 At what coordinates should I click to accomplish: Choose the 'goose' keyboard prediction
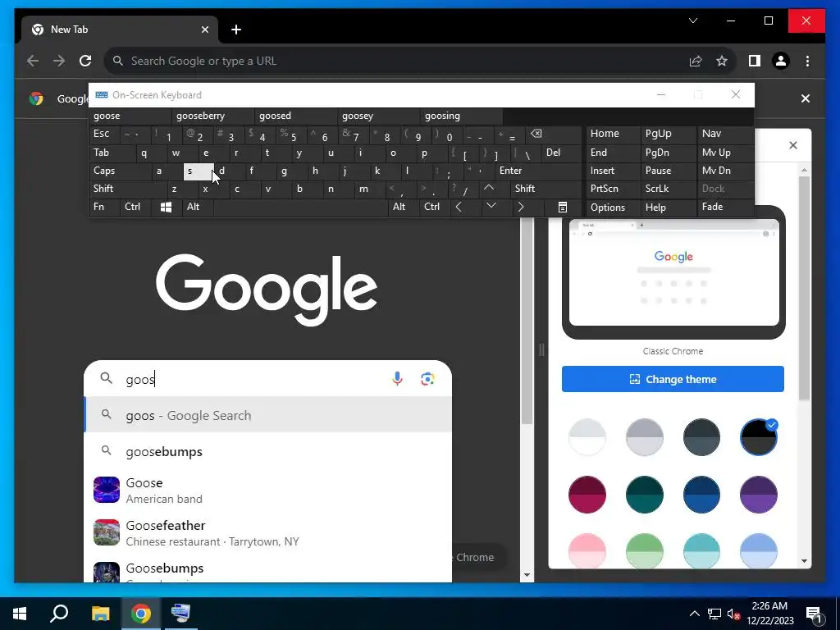(x=130, y=116)
